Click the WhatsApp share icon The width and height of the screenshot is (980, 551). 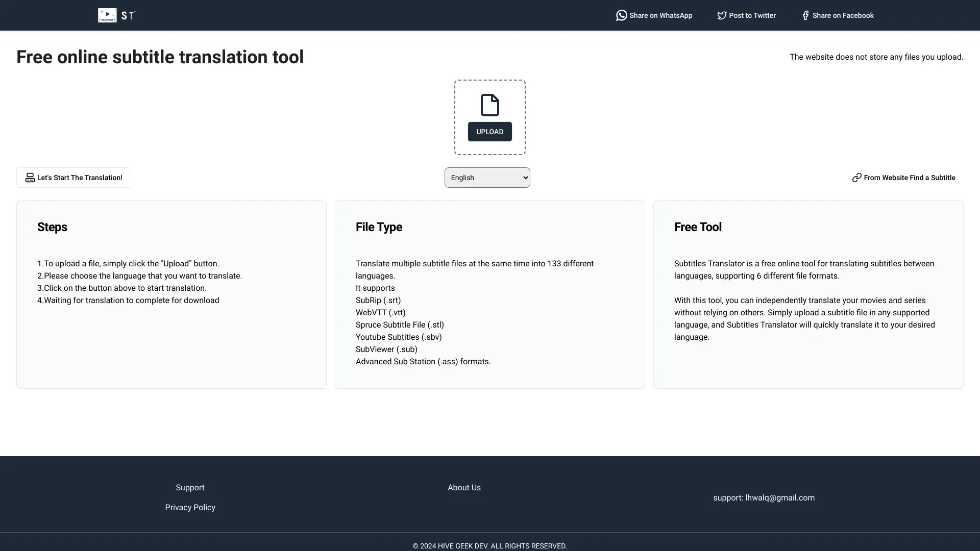621,15
